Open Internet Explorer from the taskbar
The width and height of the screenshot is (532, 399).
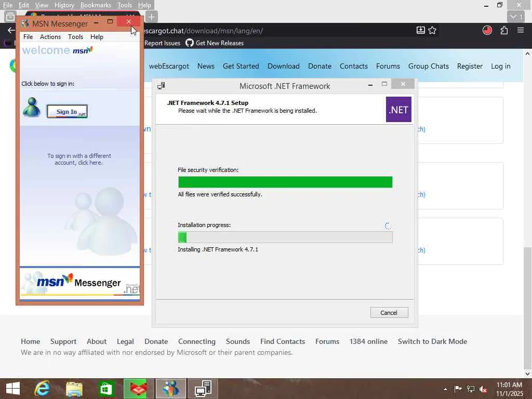tap(42, 389)
